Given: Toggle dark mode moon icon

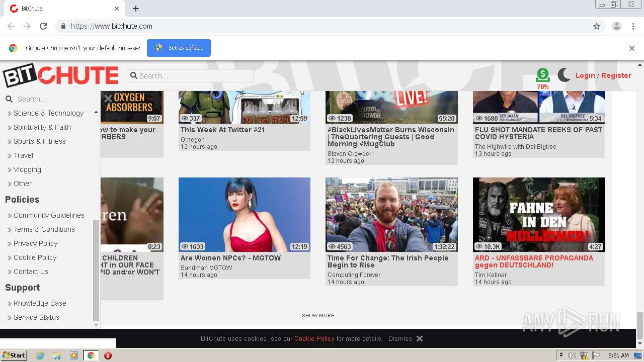Looking at the screenshot, I should [x=564, y=75].
